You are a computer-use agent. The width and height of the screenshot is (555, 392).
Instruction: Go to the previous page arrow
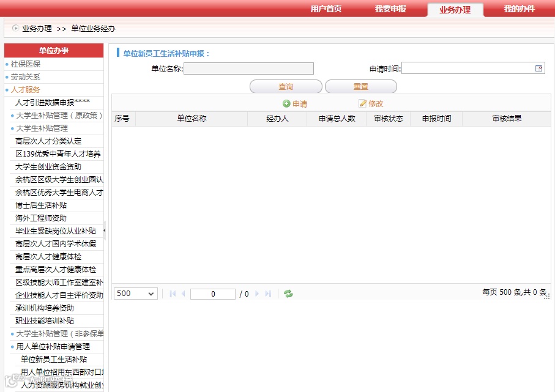184,294
